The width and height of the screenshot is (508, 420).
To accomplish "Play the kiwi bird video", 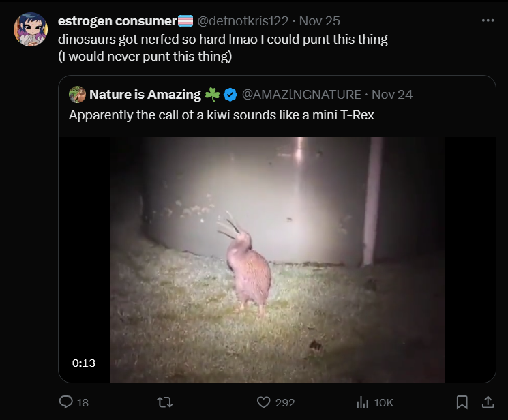I will click(277, 260).
